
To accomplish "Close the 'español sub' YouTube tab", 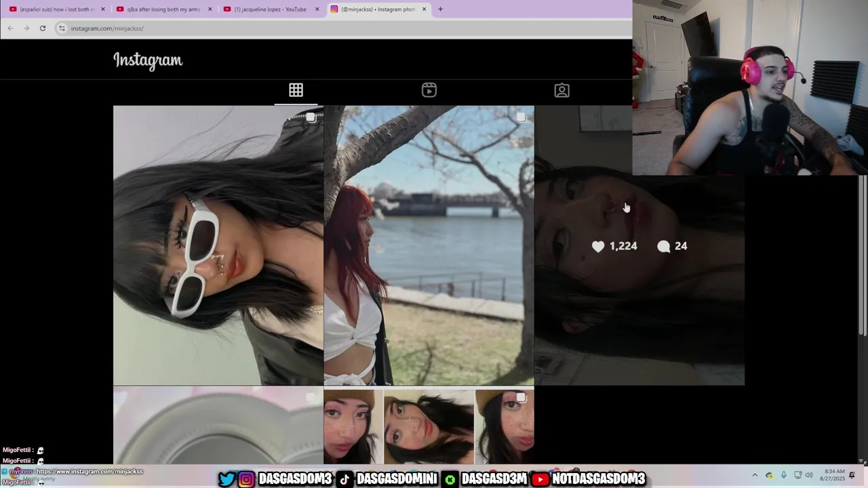I will point(103,9).
